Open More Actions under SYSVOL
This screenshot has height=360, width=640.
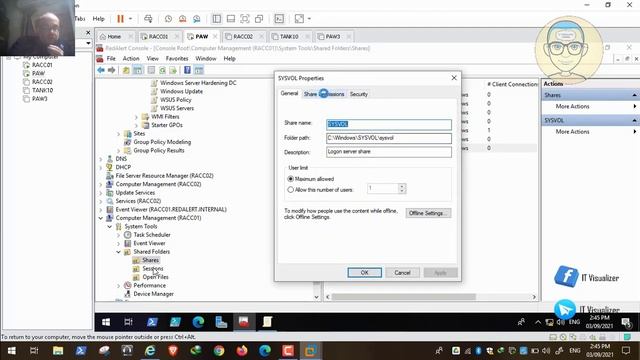[x=572, y=132]
